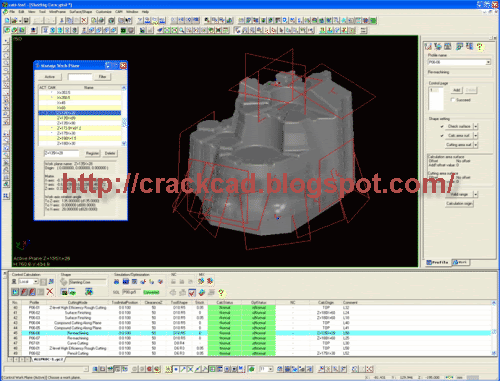Switch to the Profile tab in the right panel
This screenshot has width=500, height=381.
point(438,262)
